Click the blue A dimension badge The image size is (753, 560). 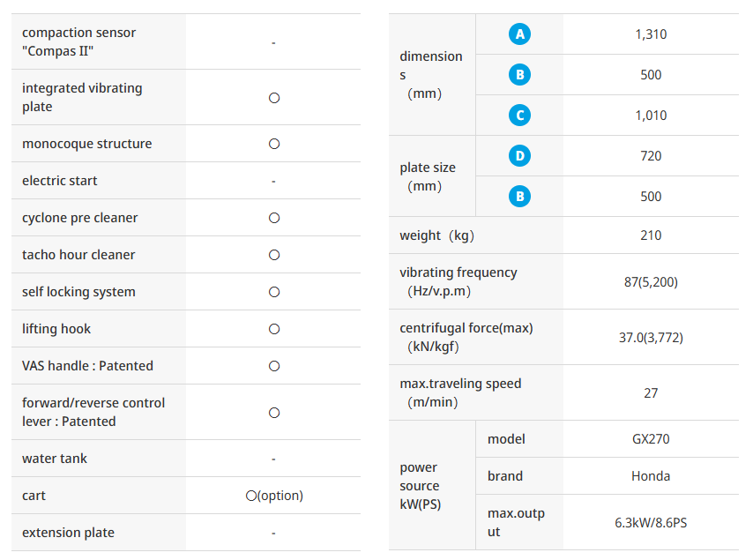(519, 34)
